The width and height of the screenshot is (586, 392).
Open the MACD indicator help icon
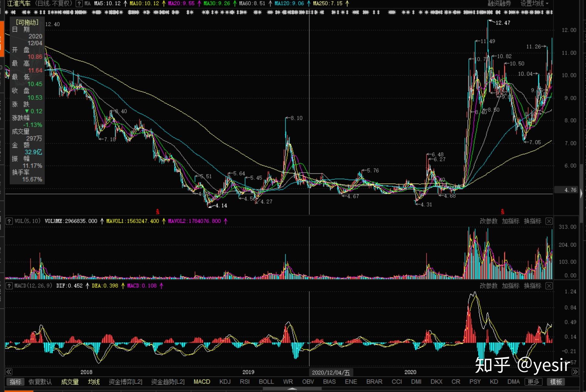pyautogui.click(x=9, y=286)
